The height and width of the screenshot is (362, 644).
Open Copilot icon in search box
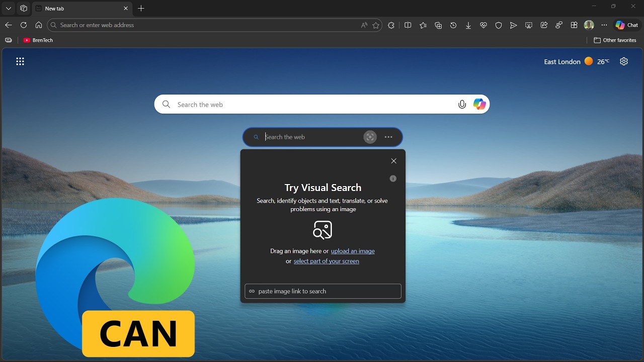[479, 104]
